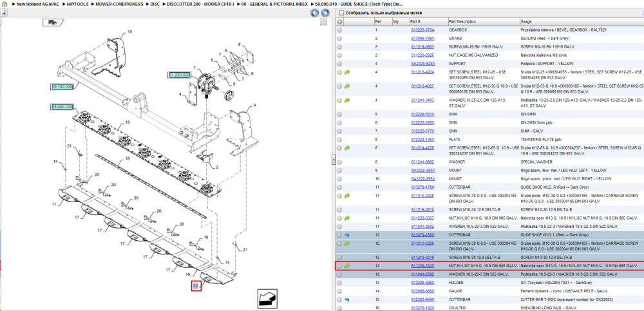Click the Qty column header
The width and height of the screenshot is (644, 311).
[x=400, y=21]
